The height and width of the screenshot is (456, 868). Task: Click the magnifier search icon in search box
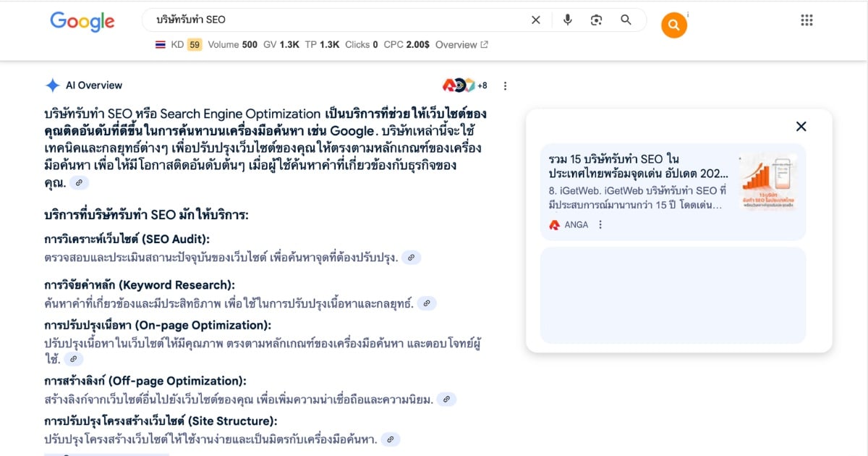[626, 20]
